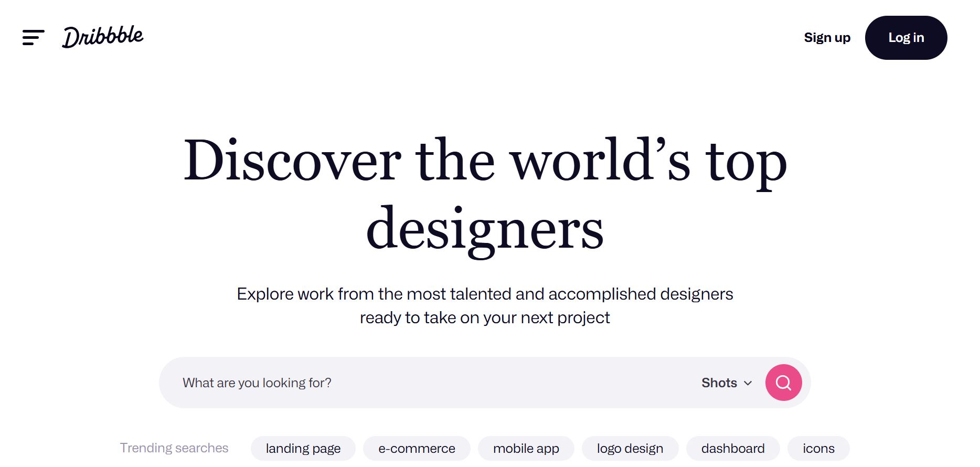The width and height of the screenshot is (980, 467).
Task: Click the "Trending searches" label
Action: tap(174, 448)
